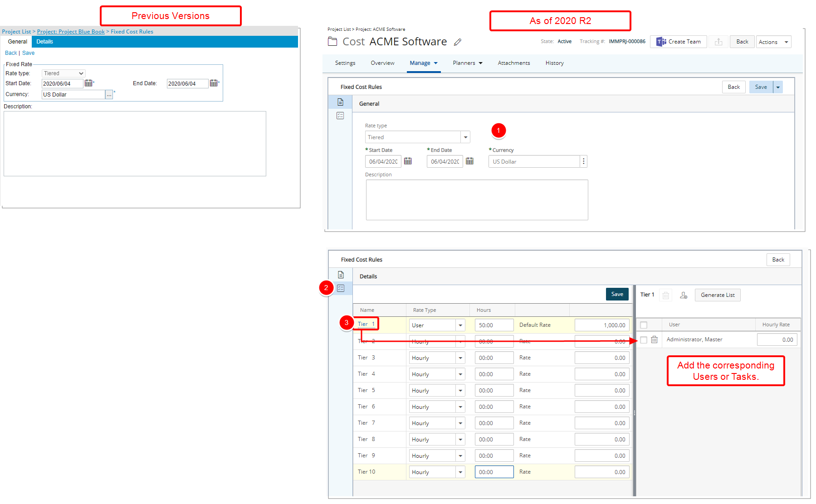
Task: Open Project: Project Blue Book breadcrumb link
Action: [x=71, y=32]
